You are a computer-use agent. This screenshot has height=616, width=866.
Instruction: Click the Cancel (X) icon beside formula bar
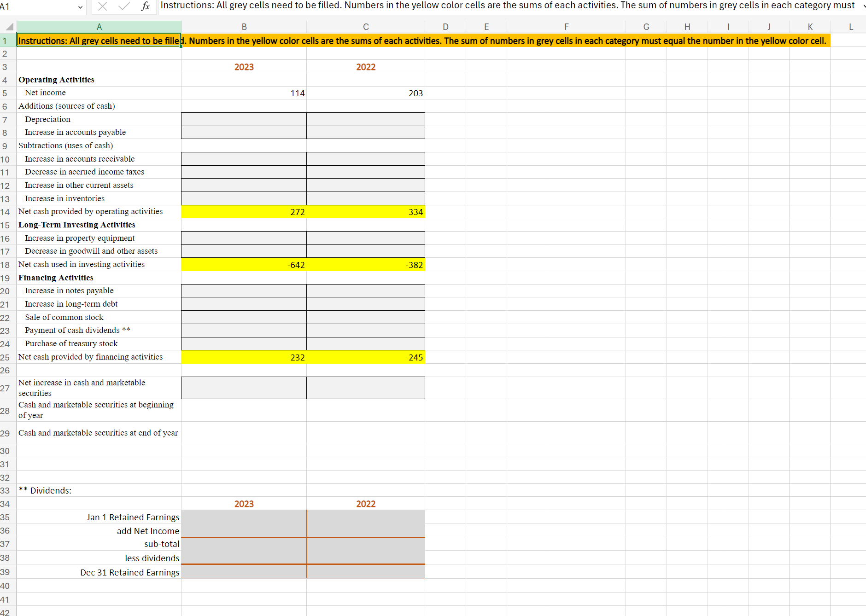point(103,6)
